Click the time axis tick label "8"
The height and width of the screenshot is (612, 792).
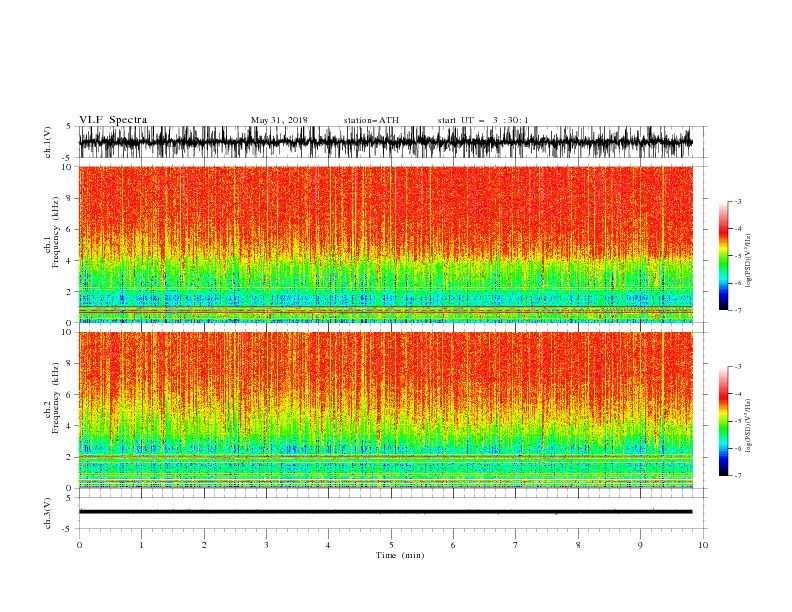[578, 545]
